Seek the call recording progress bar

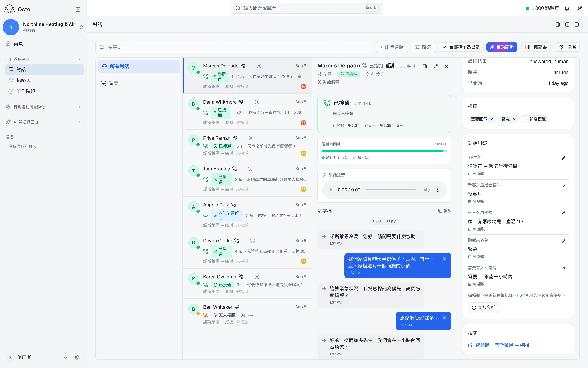[391, 190]
